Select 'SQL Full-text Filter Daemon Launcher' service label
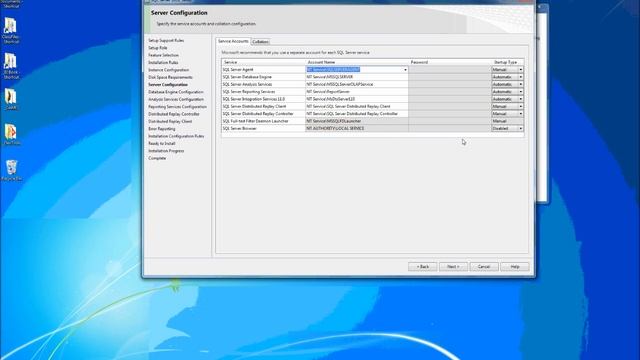Screen dimensions: 640x360 coord(256,121)
